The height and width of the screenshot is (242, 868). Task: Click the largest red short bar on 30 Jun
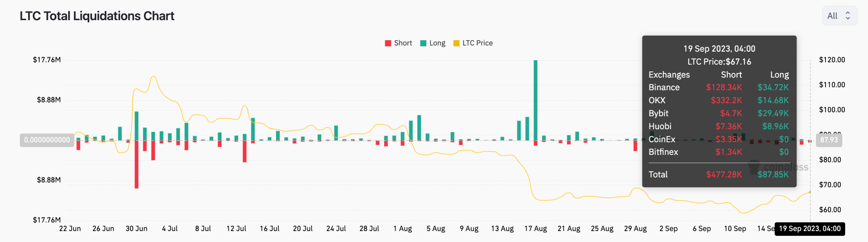coord(137,164)
